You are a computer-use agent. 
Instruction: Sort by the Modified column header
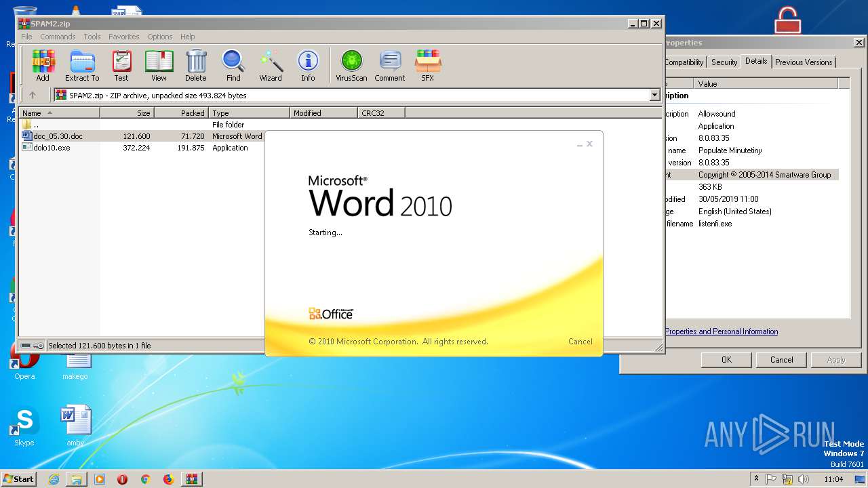(x=323, y=113)
